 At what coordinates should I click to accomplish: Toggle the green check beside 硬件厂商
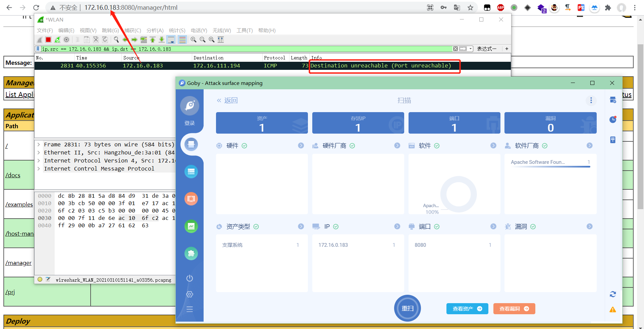[x=352, y=146]
